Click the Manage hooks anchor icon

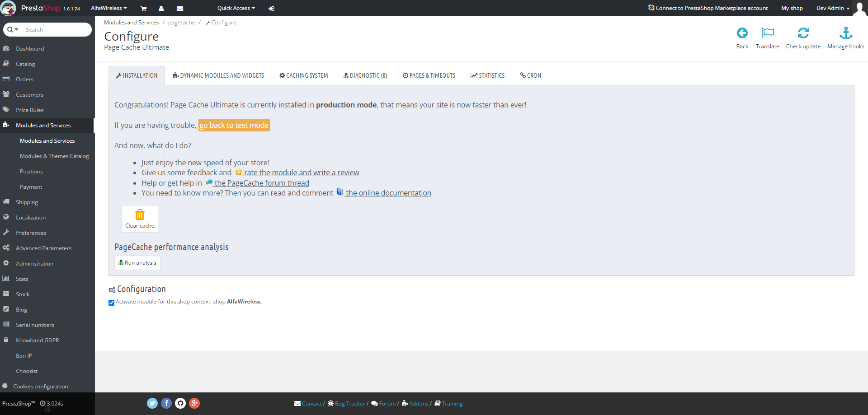pyautogui.click(x=846, y=33)
